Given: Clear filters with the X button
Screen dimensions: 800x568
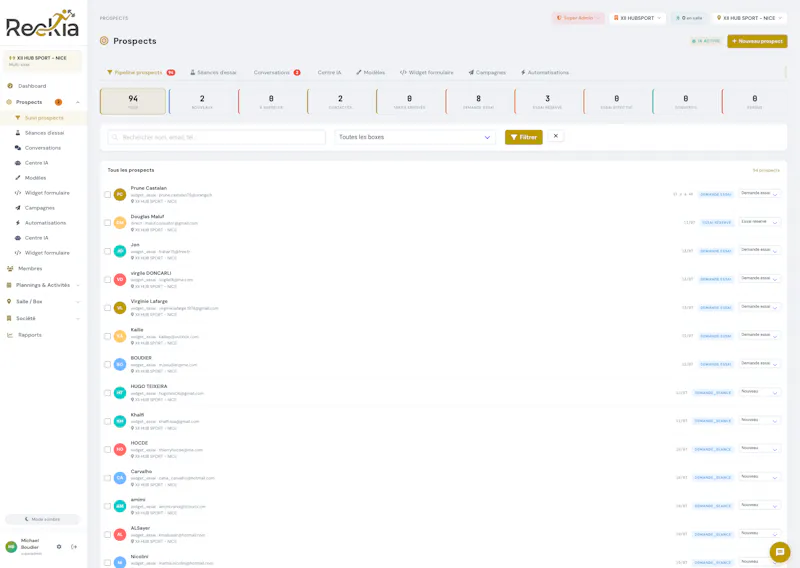Looking at the screenshot, I should pos(556,136).
